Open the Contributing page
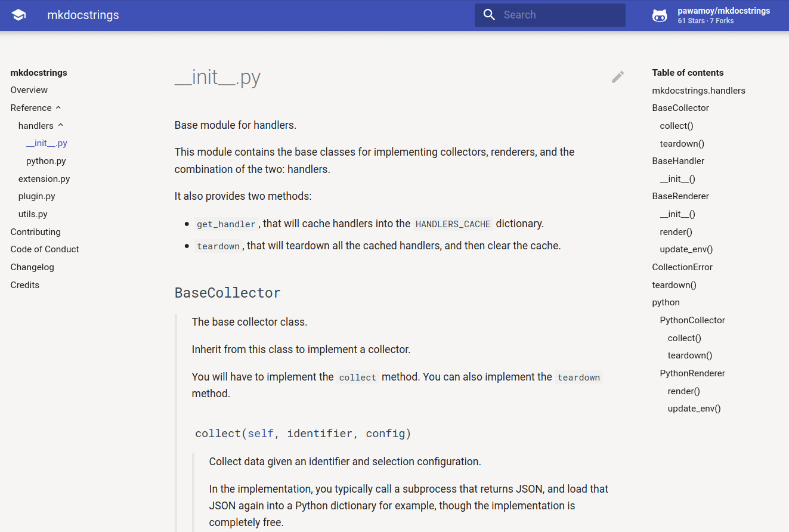Viewport: 789px width, 532px height. tap(35, 232)
